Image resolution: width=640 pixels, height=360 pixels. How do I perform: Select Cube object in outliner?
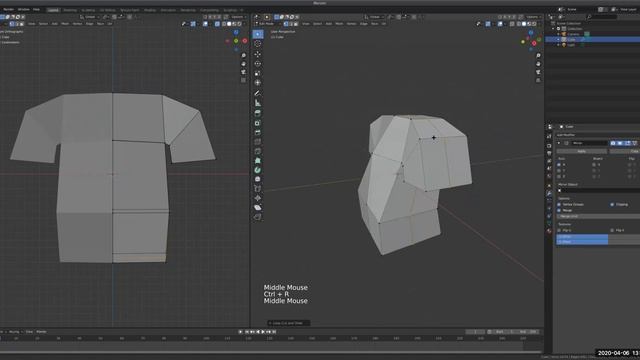click(x=571, y=40)
